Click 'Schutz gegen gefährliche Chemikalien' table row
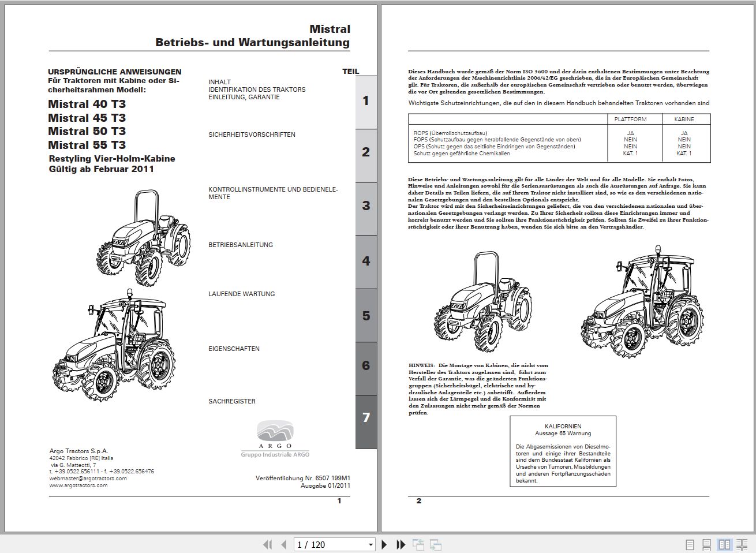The height and width of the screenshot is (553, 756). pyautogui.click(x=559, y=154)
